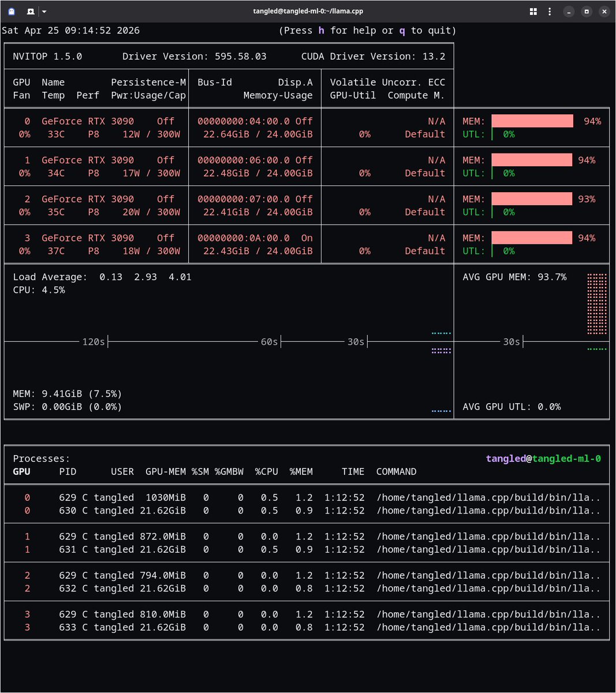This screenshot has width=616, height=693.
Task: Minimize the terminal window
Action: [x=569, y=12]
